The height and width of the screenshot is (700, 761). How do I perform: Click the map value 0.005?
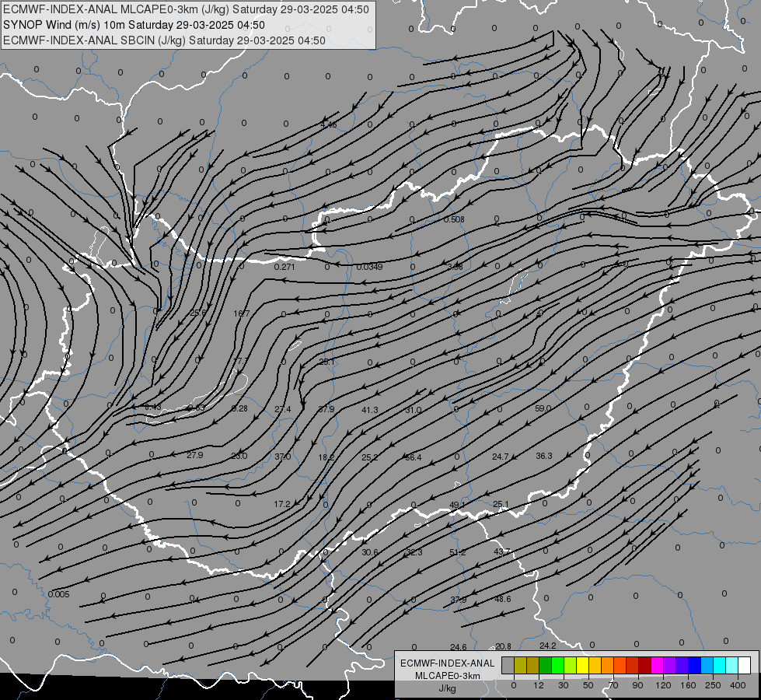click(x=59, y=594)
